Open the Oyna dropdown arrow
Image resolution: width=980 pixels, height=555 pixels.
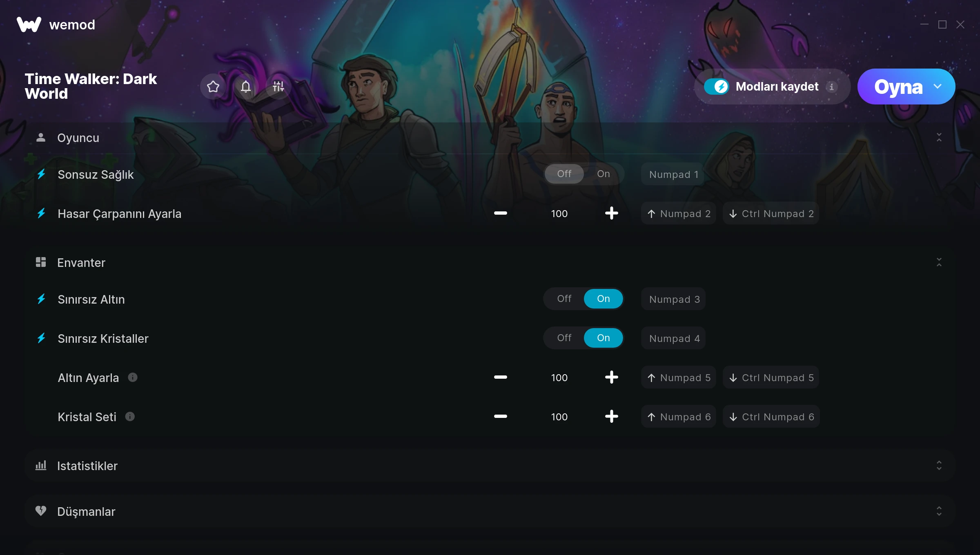(x=938, y=87)
